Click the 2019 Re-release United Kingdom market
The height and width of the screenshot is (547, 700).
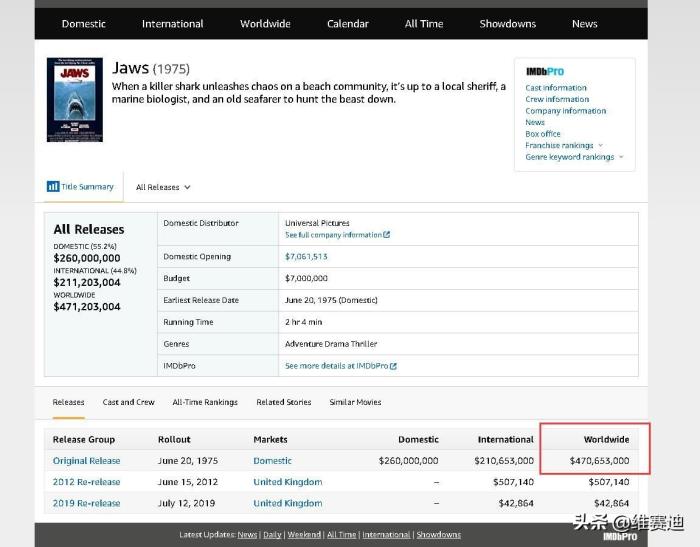(287, 503)
